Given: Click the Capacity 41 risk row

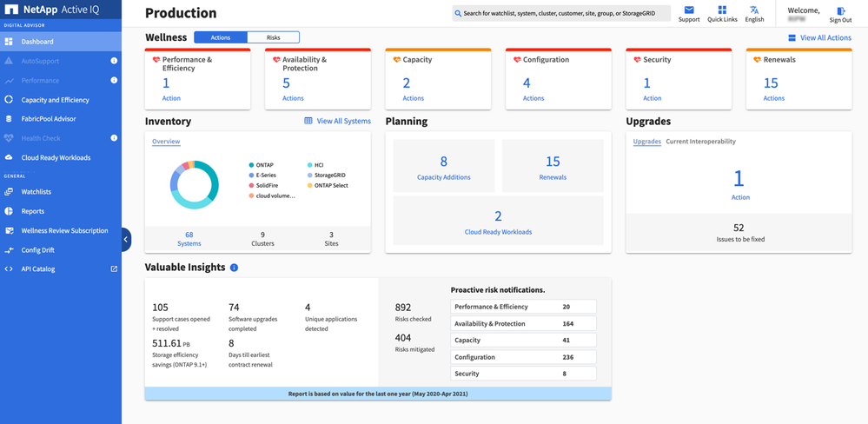Looking at the screenshot, I should click(x=524, y=341).
